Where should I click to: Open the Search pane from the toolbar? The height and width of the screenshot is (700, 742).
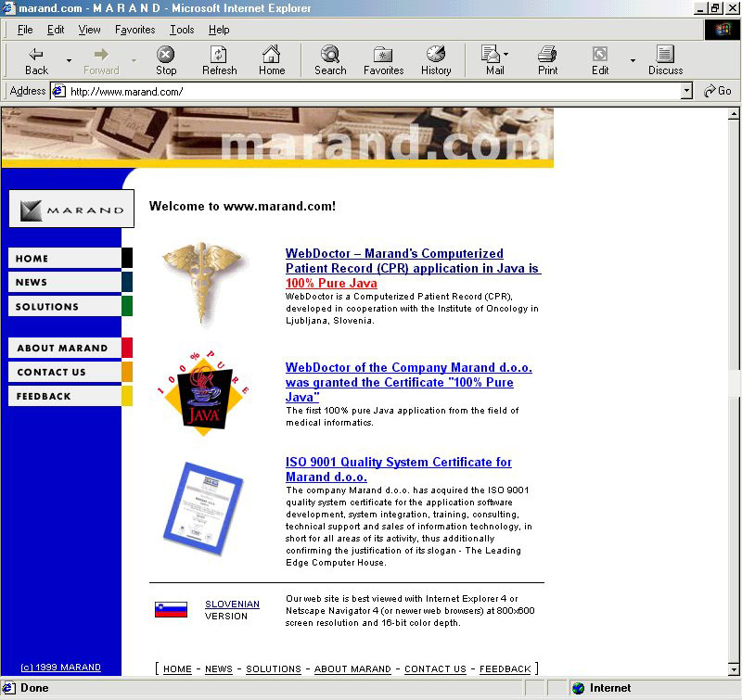pos(330,60)
